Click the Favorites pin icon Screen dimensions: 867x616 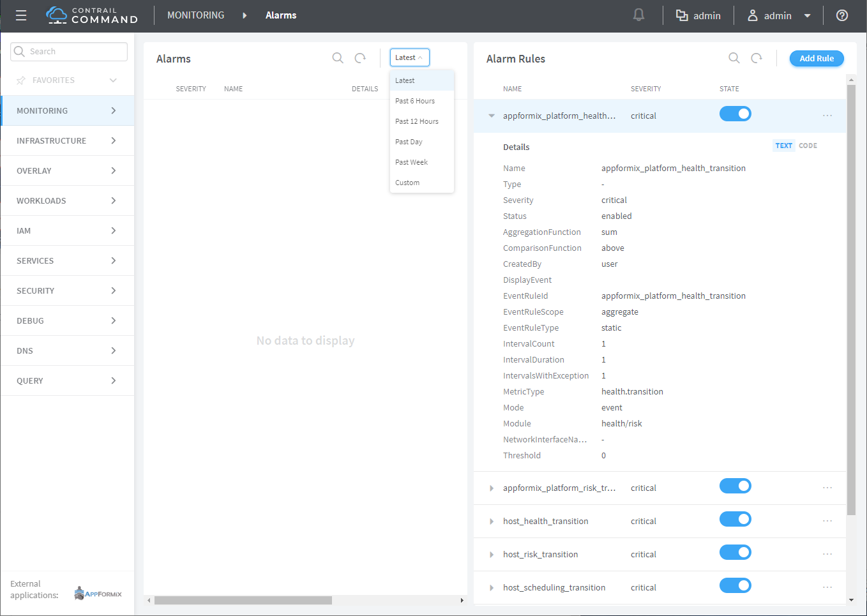tap(21, 80)
